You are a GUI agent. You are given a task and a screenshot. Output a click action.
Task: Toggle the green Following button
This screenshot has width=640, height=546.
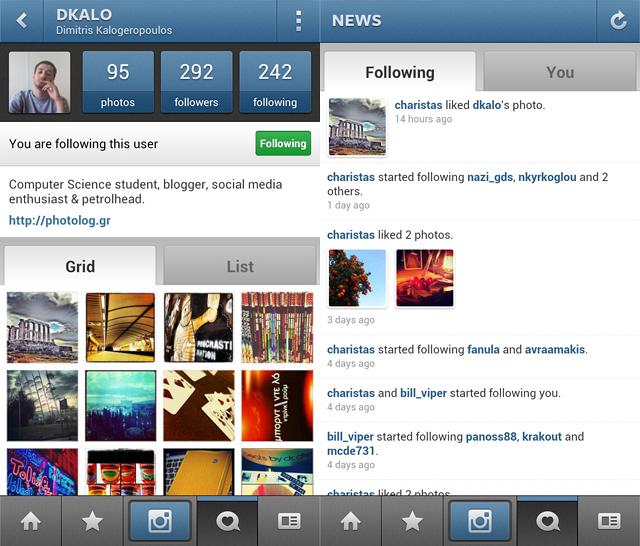[283, 143]
